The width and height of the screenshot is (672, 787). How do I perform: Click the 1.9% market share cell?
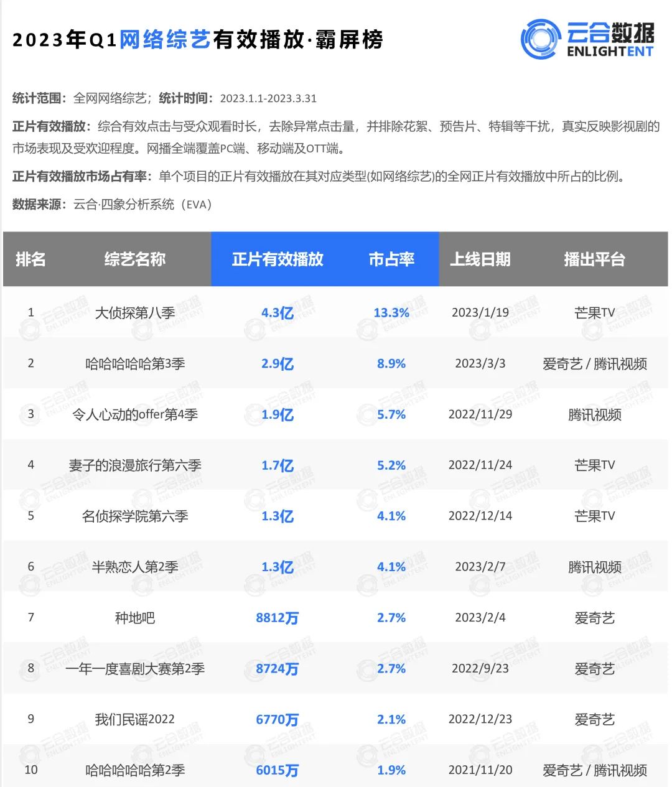[x=391, y=770]
